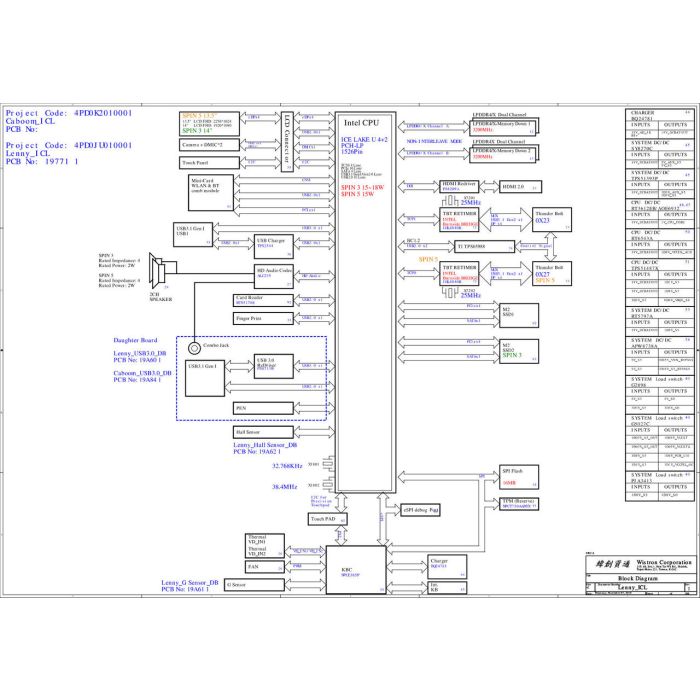Click the M.2 SSD1 block

coord(519,316)
